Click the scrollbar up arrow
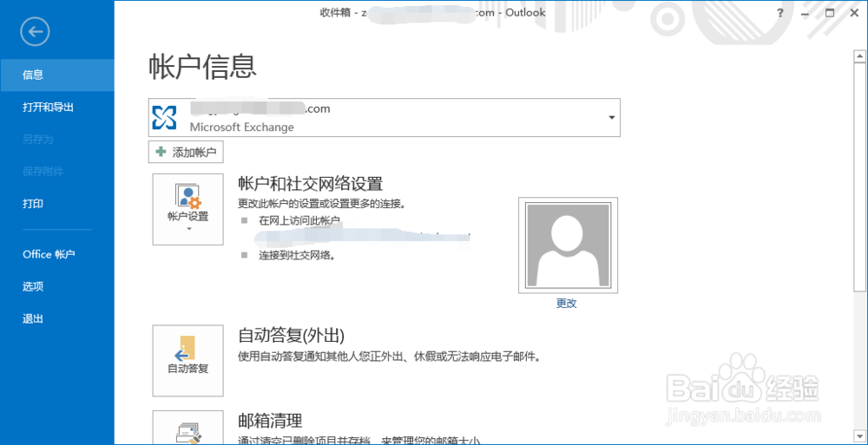The image size is (868, 445). [859, 56]
